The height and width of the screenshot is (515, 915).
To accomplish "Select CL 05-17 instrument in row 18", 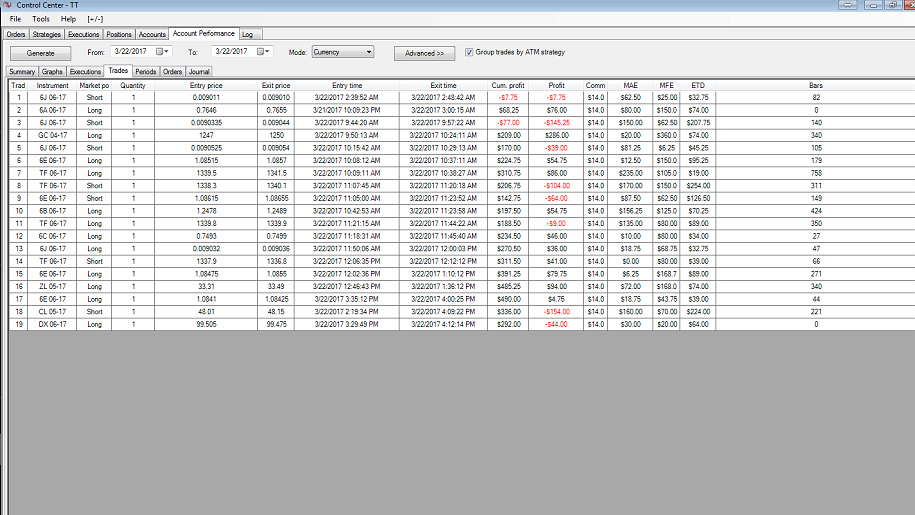I will point(52,311).
